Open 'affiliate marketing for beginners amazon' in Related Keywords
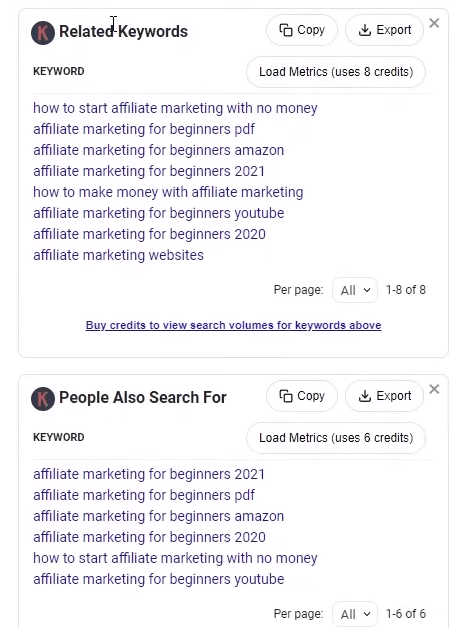This screenshot has height=628, width=460. pyautogui.click(x=158, y=150)
